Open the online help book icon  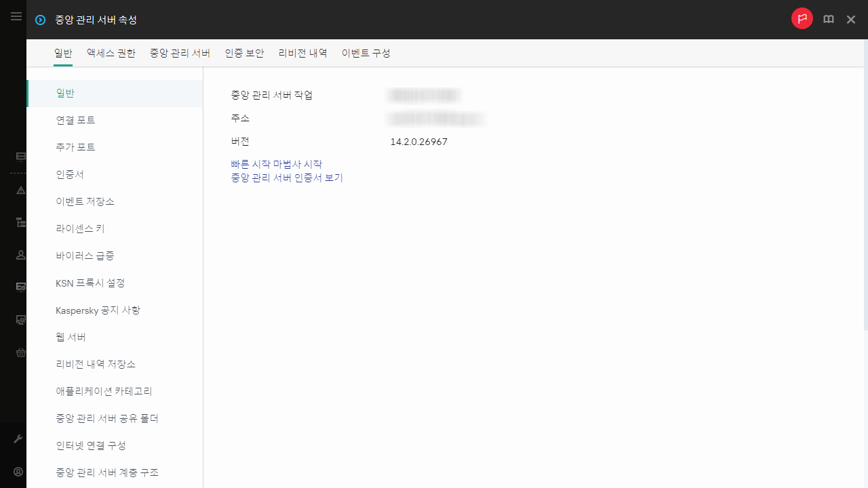828,19
